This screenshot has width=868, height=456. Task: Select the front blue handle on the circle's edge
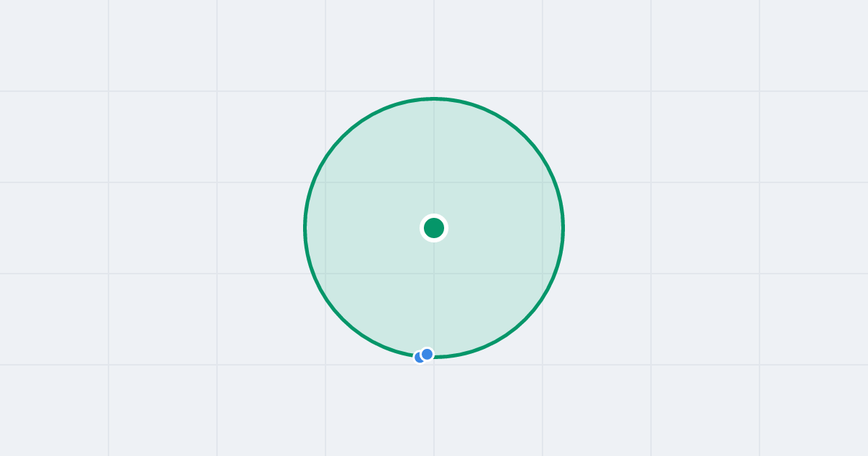(x=427, y=354)
